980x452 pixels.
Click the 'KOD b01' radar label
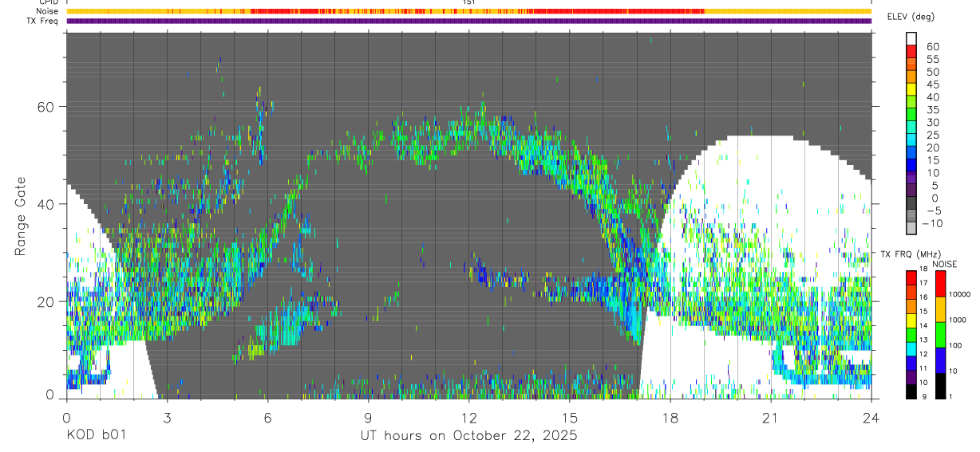click(95, 435)
